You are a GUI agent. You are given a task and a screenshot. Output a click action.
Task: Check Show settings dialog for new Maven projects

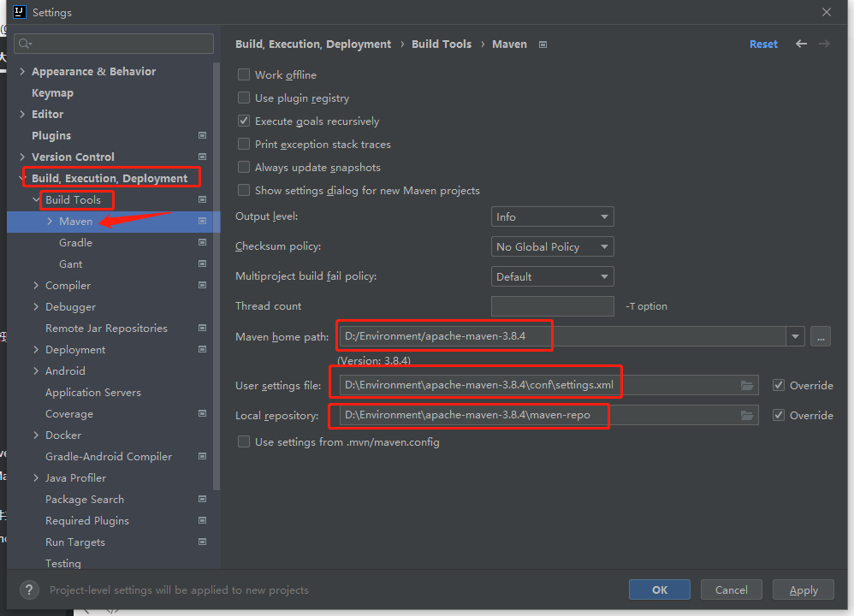click(244, 190)
